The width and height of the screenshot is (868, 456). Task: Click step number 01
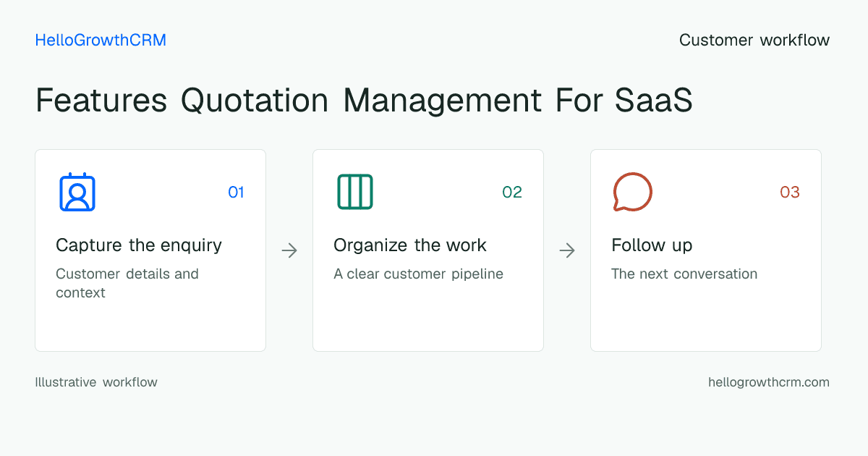(236, 192)
